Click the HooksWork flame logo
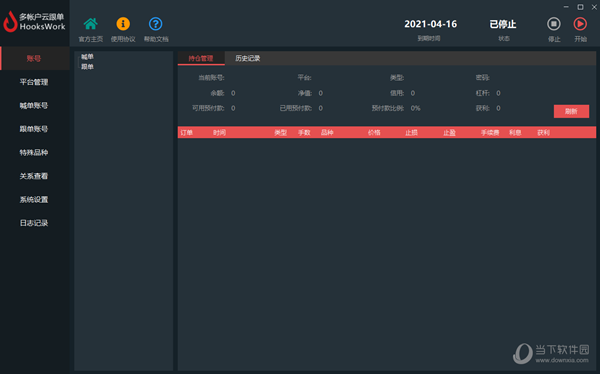The image size is (600, 374). click(10, 21)
